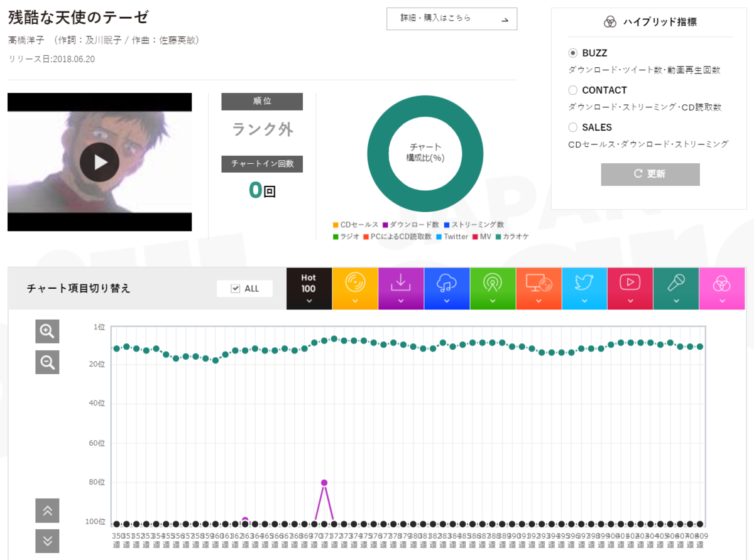Viewport: 754px width, 560px height.
Task: Select the BUZZ radio button
Action: click(x=572, y=53)
